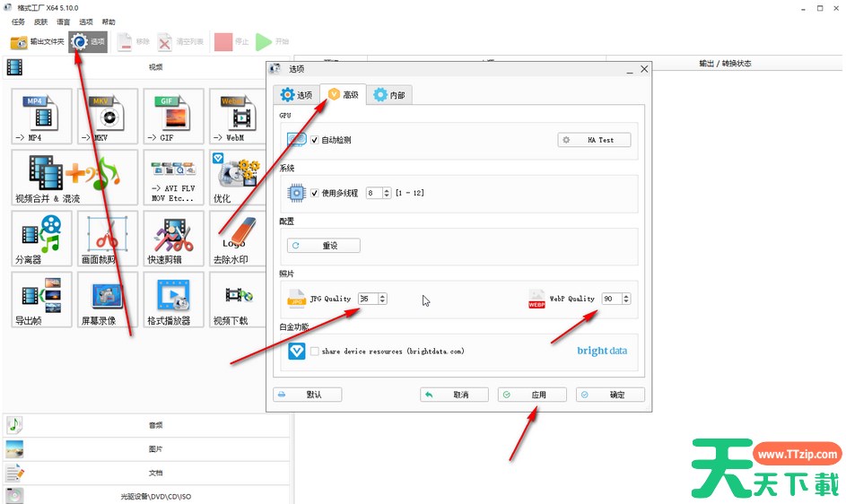Click the 清空列表 clear list toolbar button
Viewport: 846px width, 504px height.
point(180,41)
